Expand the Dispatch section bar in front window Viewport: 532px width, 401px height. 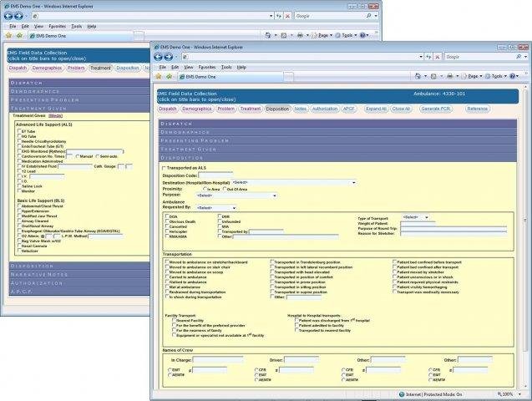point(337,124)
